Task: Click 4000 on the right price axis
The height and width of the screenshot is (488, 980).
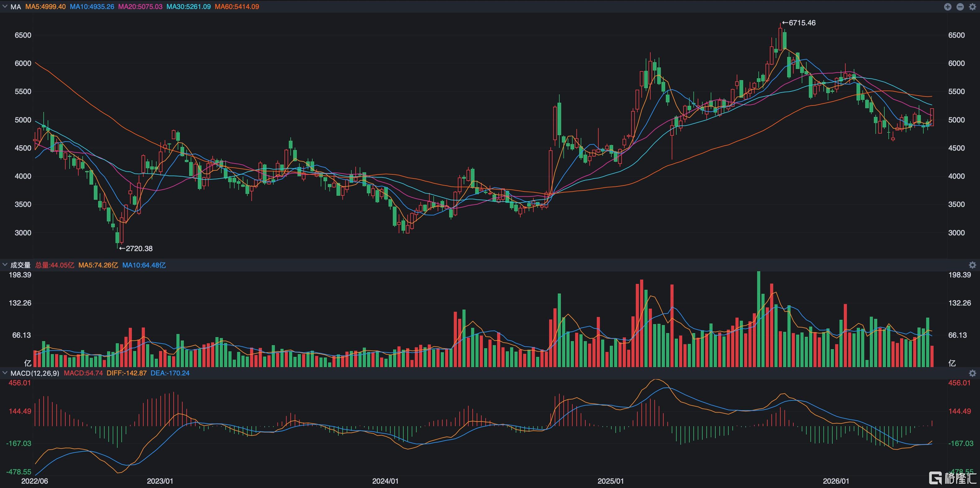Action: [x=956, y=176]
